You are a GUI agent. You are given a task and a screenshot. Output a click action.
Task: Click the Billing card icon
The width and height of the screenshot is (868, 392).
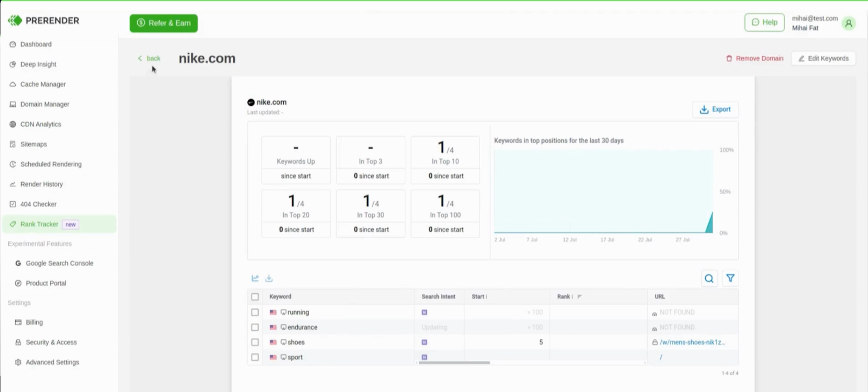tap(18, 323)
